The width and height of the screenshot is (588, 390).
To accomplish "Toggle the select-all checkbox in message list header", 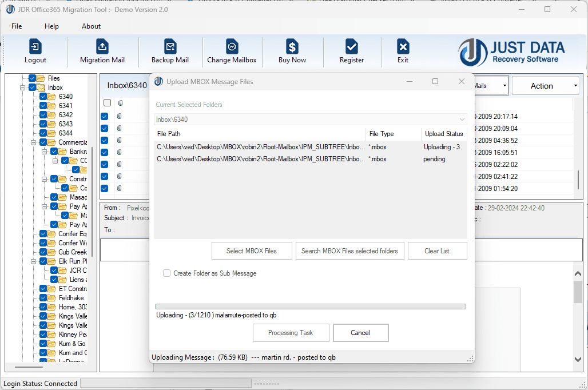I will click(107, 103).
